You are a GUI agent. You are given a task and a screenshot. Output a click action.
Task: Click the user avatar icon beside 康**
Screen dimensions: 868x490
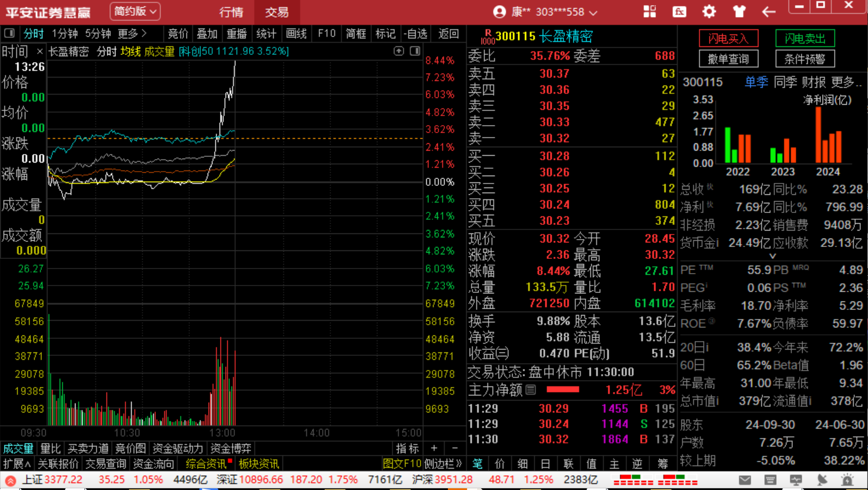[x=499, y=12]
